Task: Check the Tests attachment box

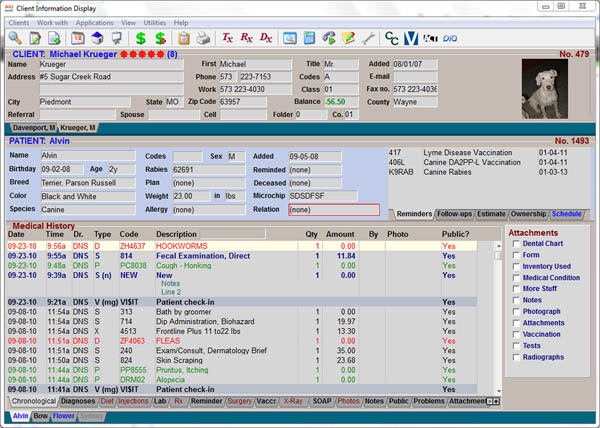Action: coord(516,346)
